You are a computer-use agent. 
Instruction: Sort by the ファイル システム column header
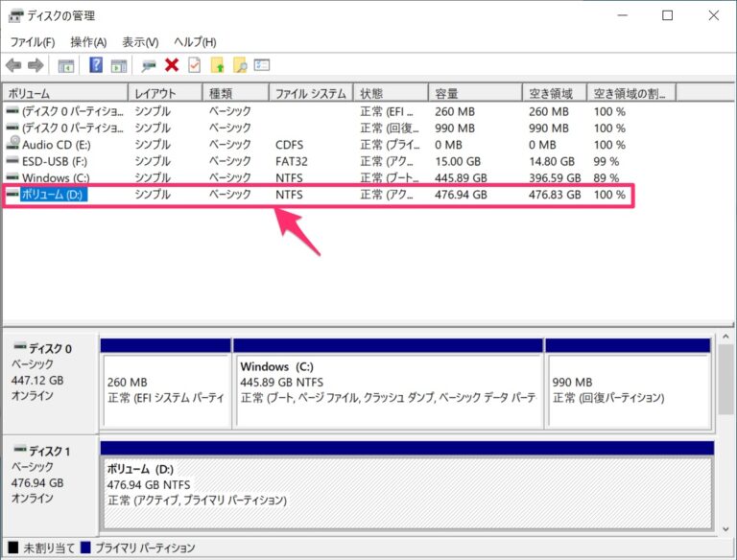(x=311, y=93)
